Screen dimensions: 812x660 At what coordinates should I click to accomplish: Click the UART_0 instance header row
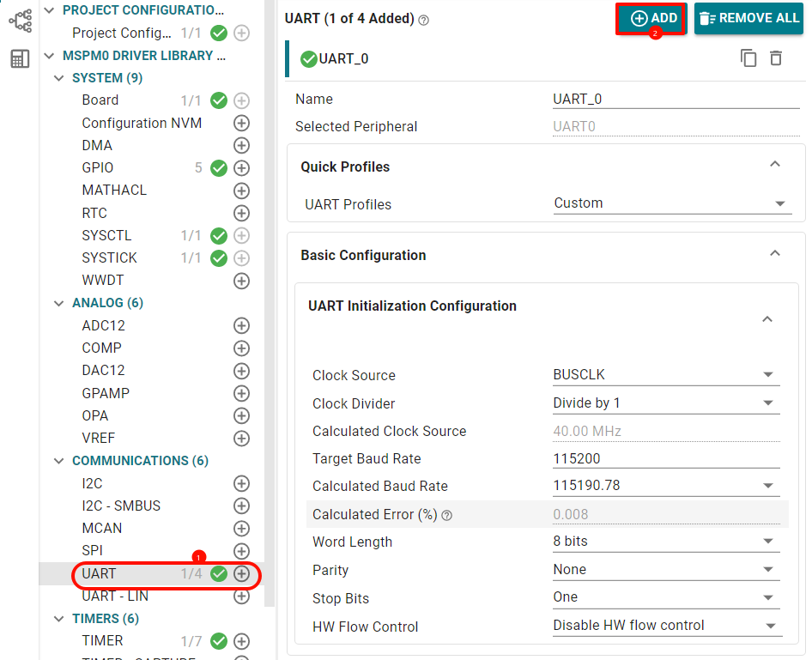tap(545, 59)
